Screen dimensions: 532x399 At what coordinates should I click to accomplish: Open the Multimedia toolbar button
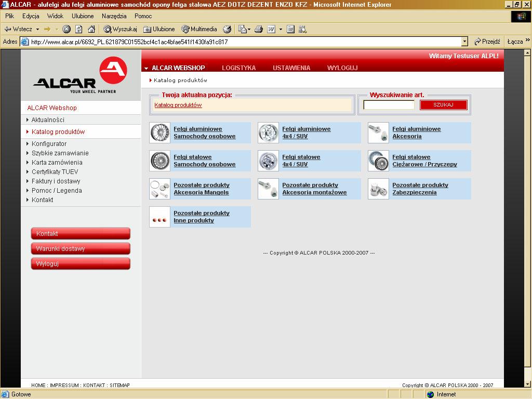[x=199, y=29]
